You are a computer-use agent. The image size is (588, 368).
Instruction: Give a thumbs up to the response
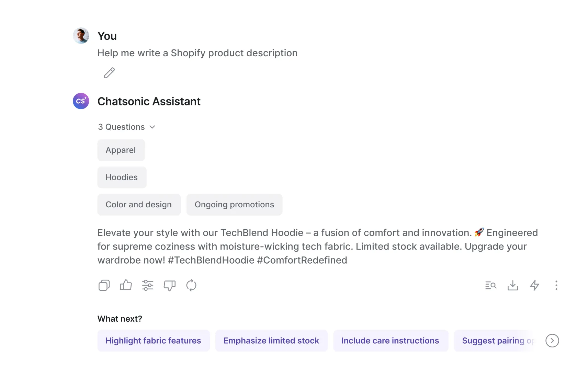(x=126, y=285)
